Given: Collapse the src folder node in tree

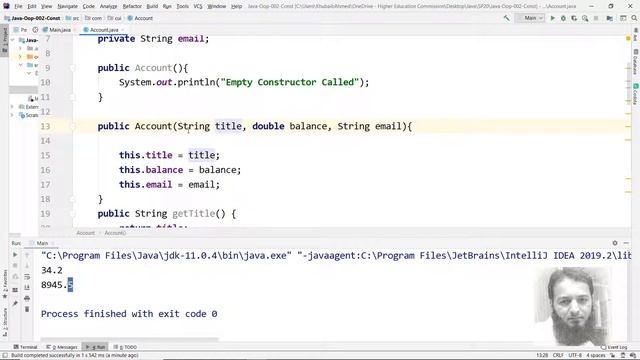Looking at the screenshot, I should point(20,65).
